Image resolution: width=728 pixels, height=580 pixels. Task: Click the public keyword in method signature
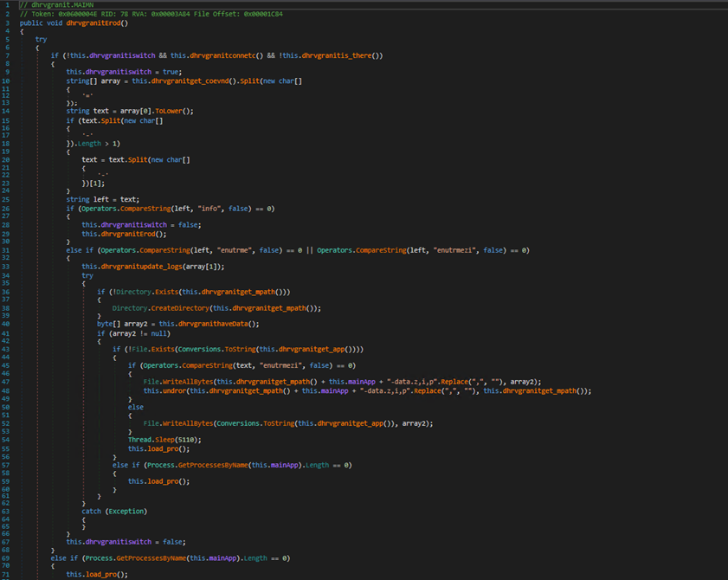pos(31,22)
